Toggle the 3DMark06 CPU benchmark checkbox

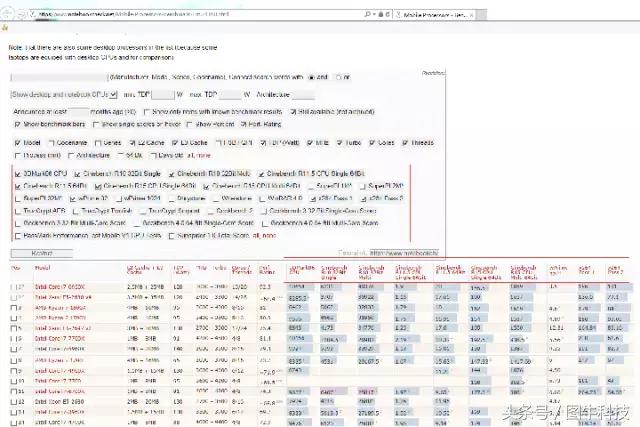18,174
